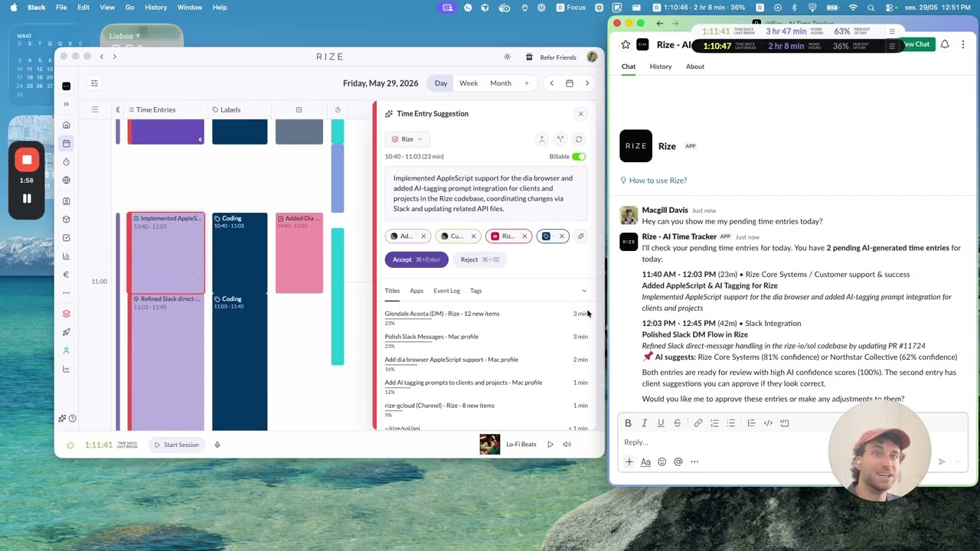Image resolution: width=980 pixels, height=551 pixels.
Task: Go to next day arrow
Action: (x=587, y=83)
